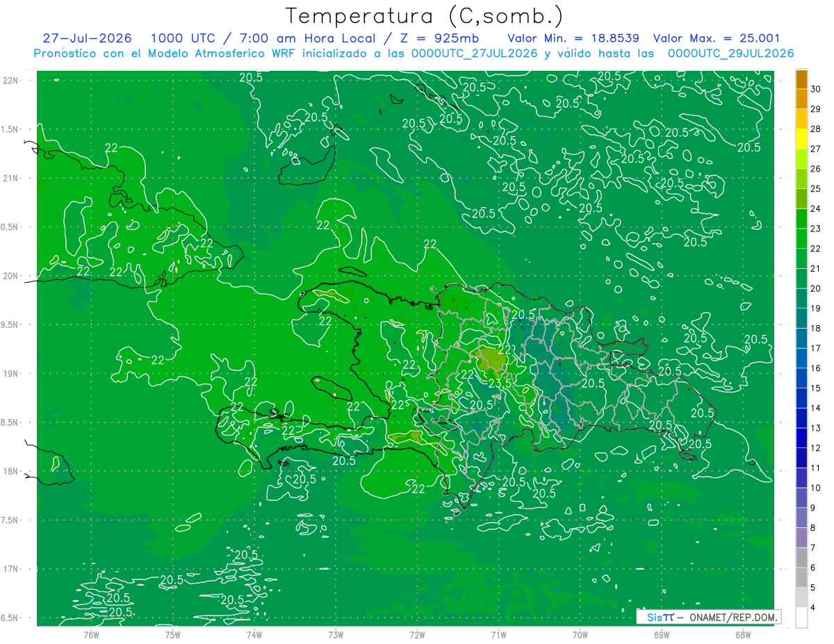This screenshot has width=834, height=644.
Task: Click the color bar label "30"
Action: [x=817, y=88]
